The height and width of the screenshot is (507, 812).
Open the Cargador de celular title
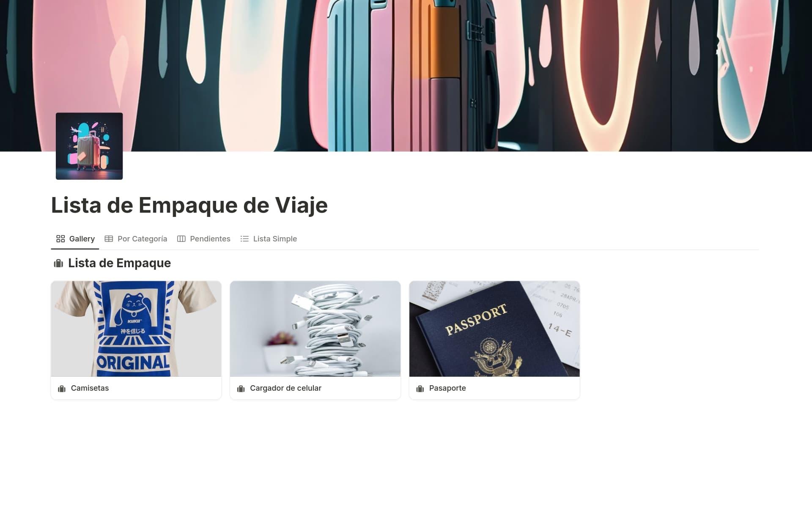(285, 388)
